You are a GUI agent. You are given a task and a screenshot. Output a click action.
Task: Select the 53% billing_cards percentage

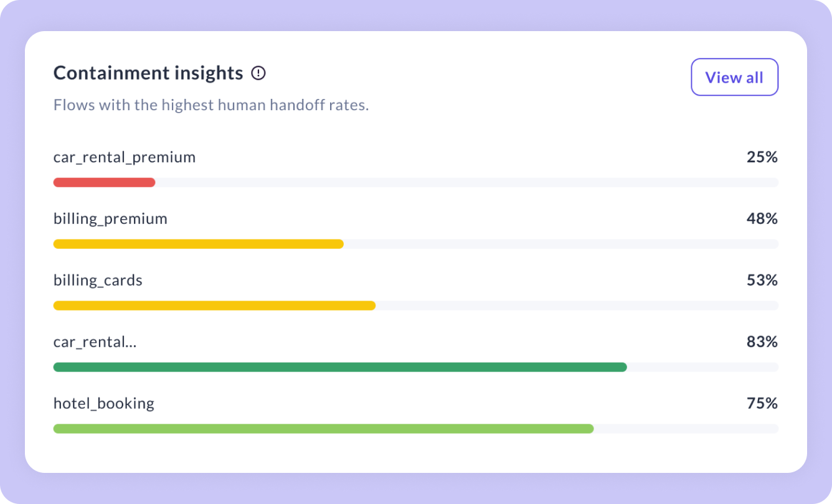[762, 280]
